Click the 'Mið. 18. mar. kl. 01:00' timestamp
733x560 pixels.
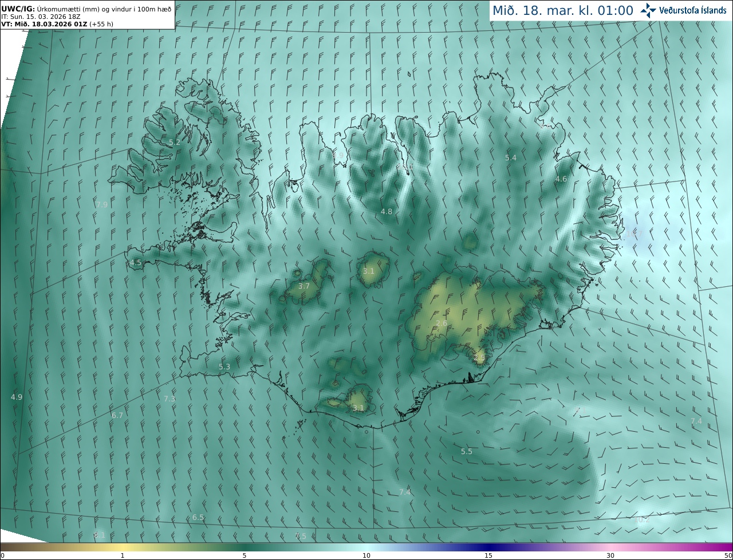(563, 10)
